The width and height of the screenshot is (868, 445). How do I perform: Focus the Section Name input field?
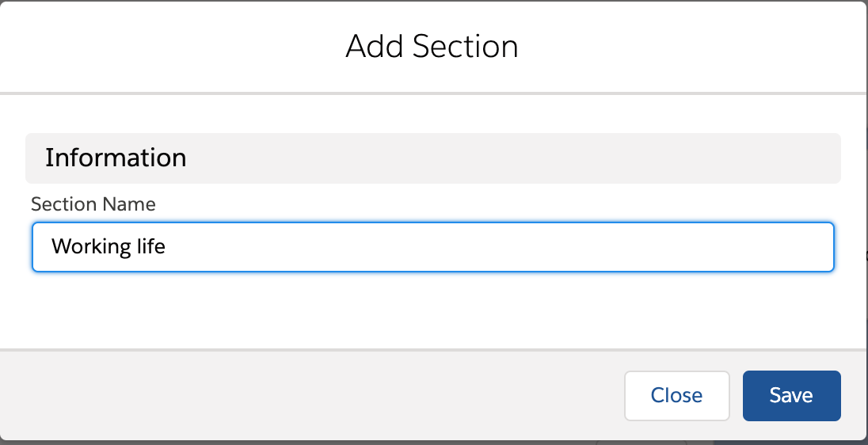[432, 247]
